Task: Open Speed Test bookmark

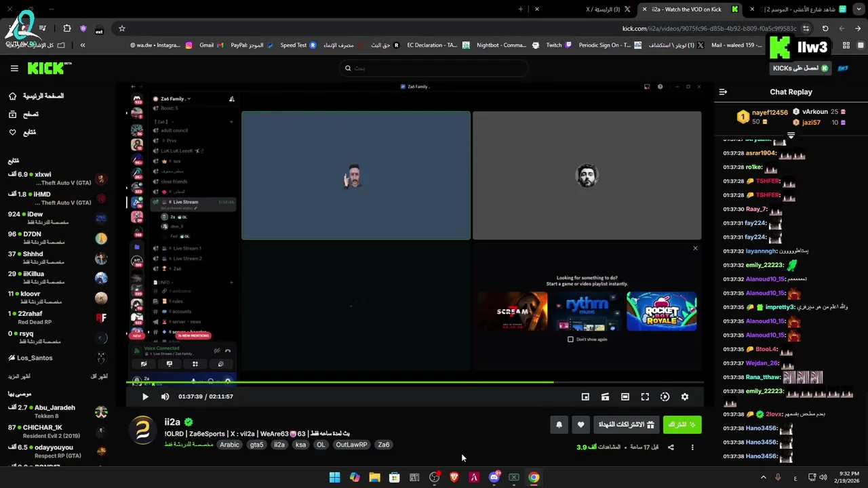Action: point(298,45)
